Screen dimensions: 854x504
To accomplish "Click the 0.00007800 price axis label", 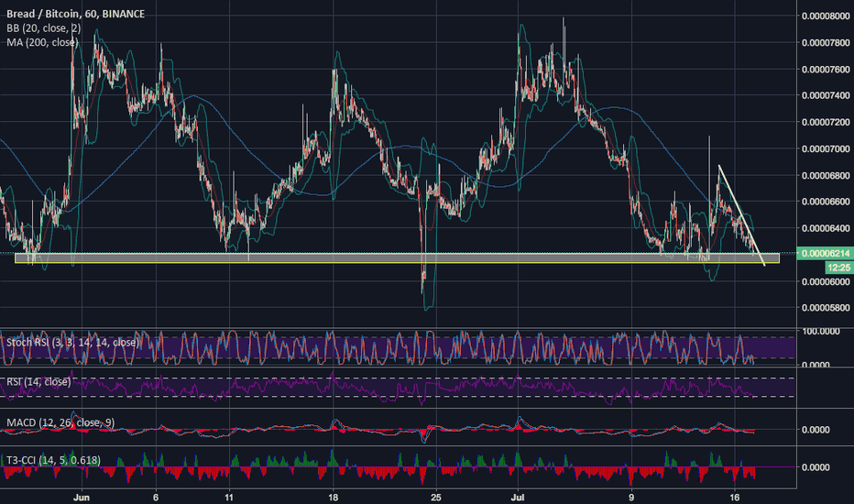I will tap(826, 42).
